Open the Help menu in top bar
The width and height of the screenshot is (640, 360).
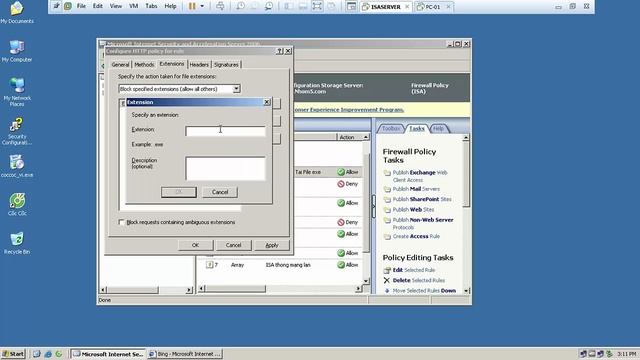coord(170,6)
